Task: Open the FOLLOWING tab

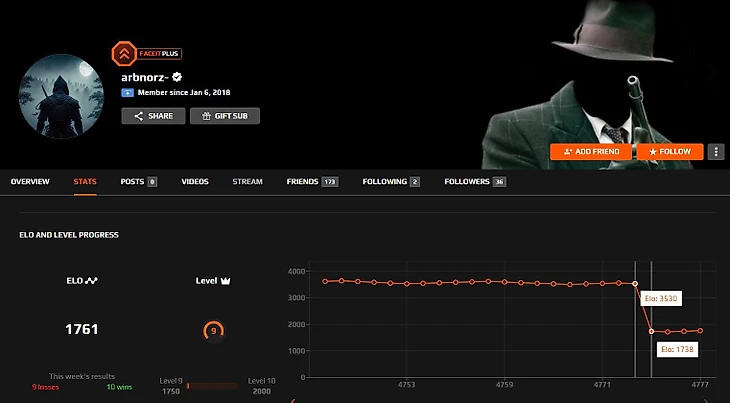Action: coord(391,181)
